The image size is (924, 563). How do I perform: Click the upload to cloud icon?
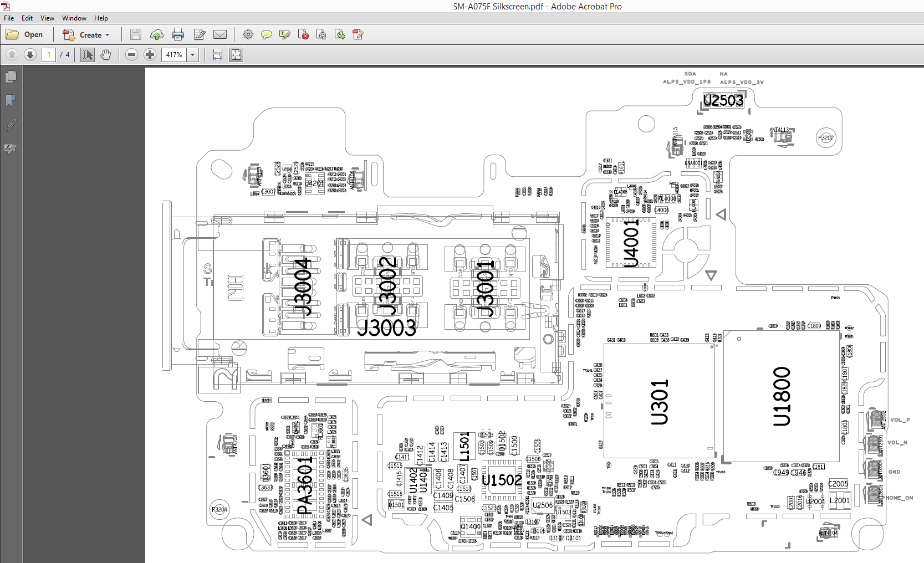point(157,35)
